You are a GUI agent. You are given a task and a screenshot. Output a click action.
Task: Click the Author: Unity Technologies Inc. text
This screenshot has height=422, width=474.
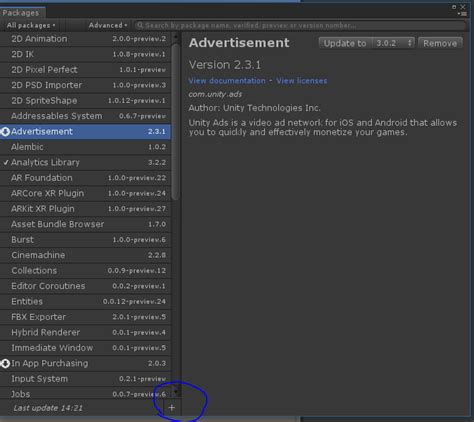tap(254, 108)
